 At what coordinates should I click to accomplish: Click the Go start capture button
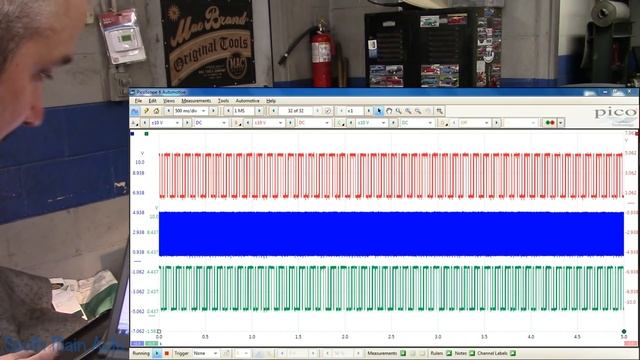pyautogui.click(x=157, y=353)
